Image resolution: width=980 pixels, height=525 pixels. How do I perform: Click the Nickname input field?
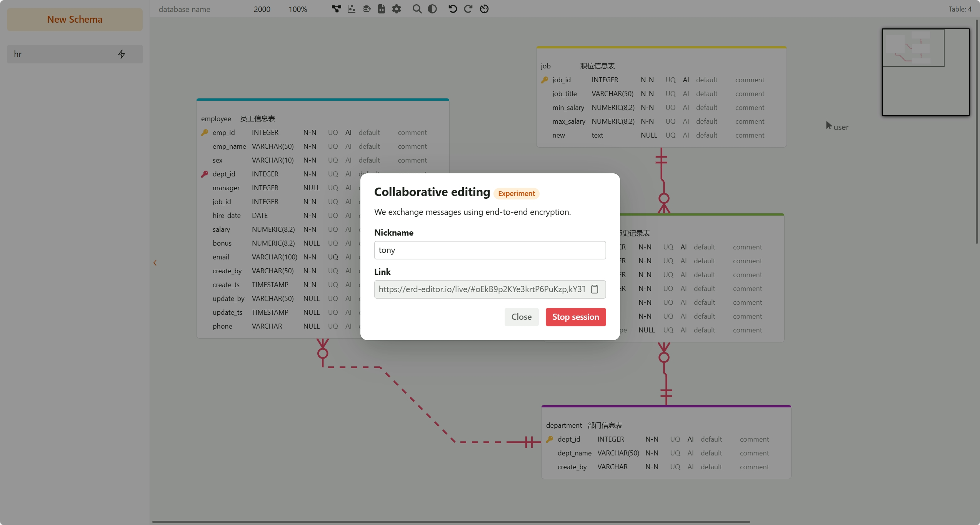click(490, 250)
